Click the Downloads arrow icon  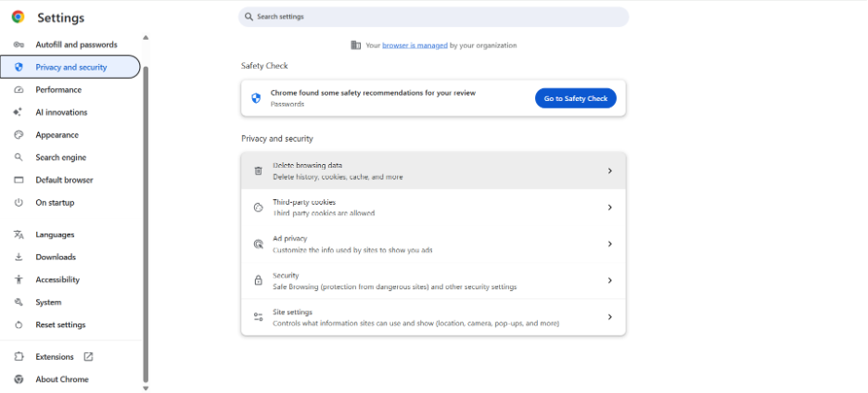[x=19, y=257]
